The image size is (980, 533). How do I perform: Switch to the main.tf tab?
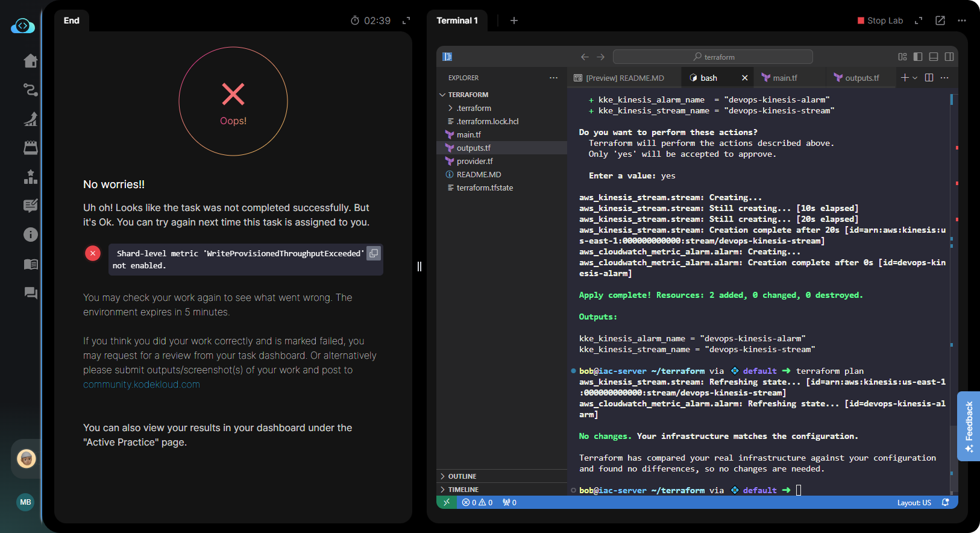(784, 78)
